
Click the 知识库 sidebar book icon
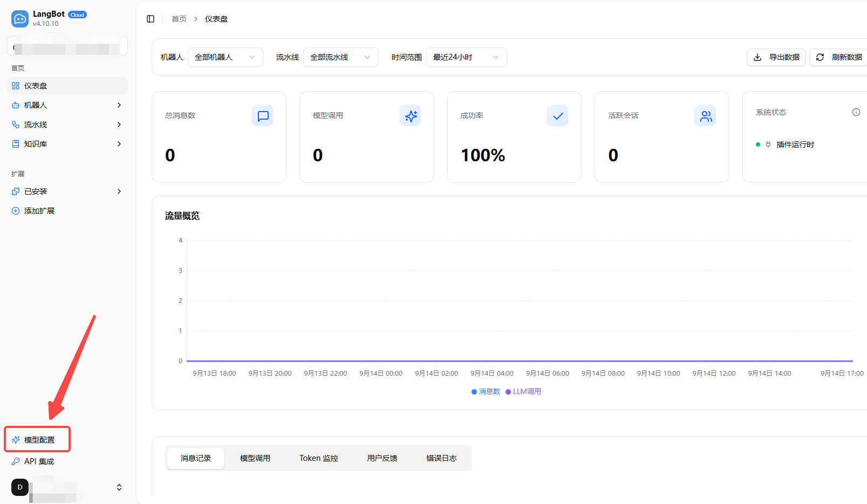point(16,144)
